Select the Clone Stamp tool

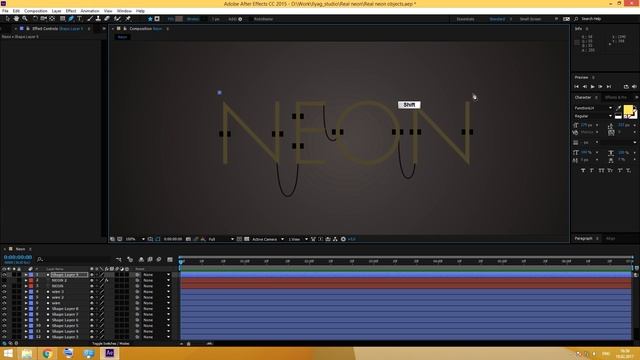click(98, 19)
